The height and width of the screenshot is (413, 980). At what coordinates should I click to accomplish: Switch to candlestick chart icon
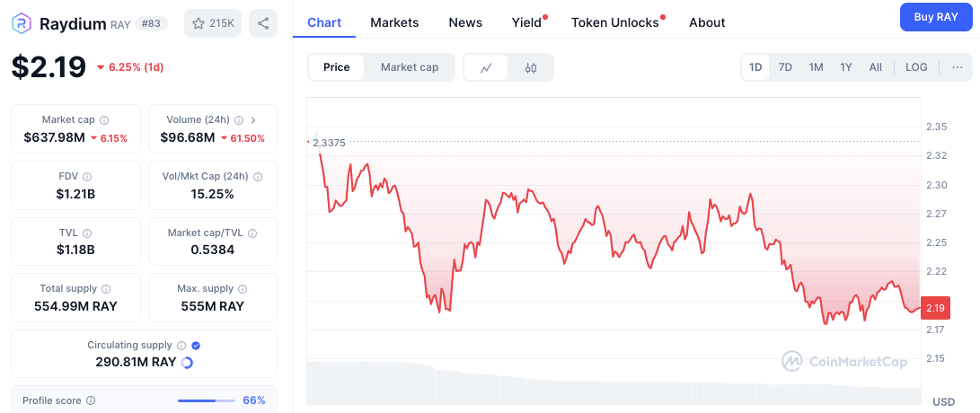(x=531, y=67)
